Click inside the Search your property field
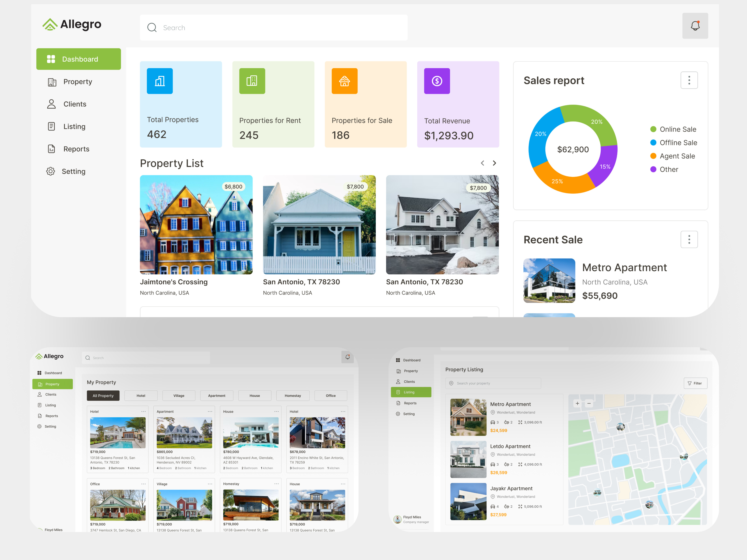 pos(493,383)
